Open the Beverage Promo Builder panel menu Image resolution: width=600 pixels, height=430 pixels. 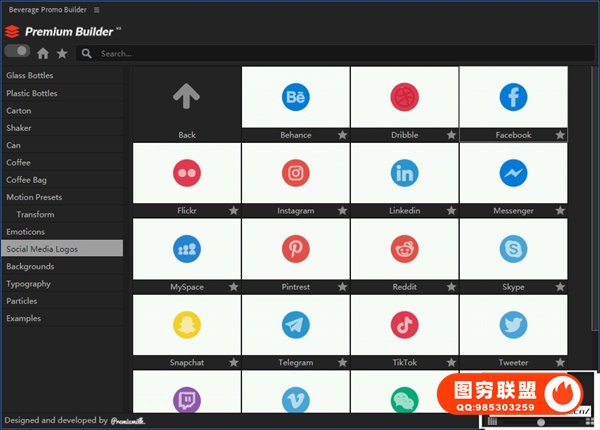point(97,9)
